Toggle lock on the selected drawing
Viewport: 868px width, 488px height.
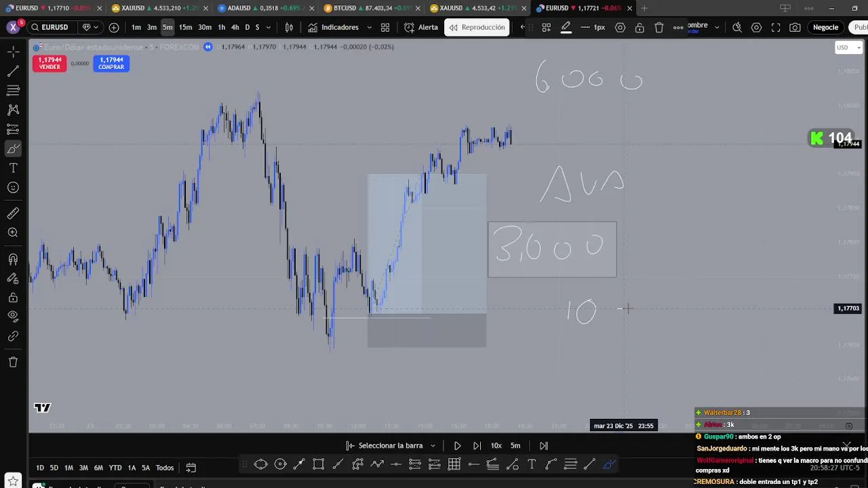coord(639,27)
